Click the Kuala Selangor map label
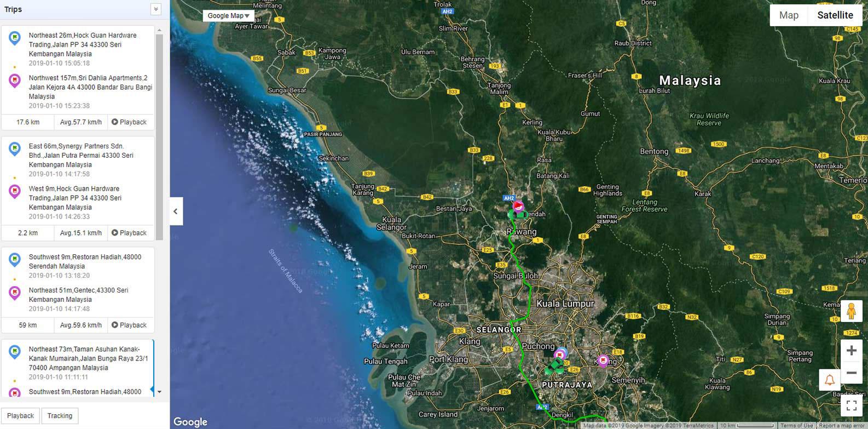 [x=392, y=223]
